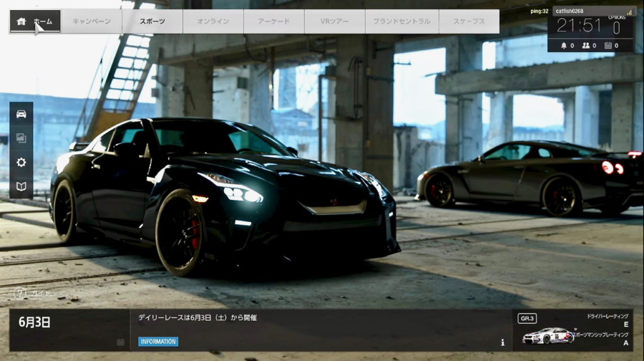Click the notifications bell icon
Image resolution: width=644 pixels, height=361 pixels.
(563, 45)
